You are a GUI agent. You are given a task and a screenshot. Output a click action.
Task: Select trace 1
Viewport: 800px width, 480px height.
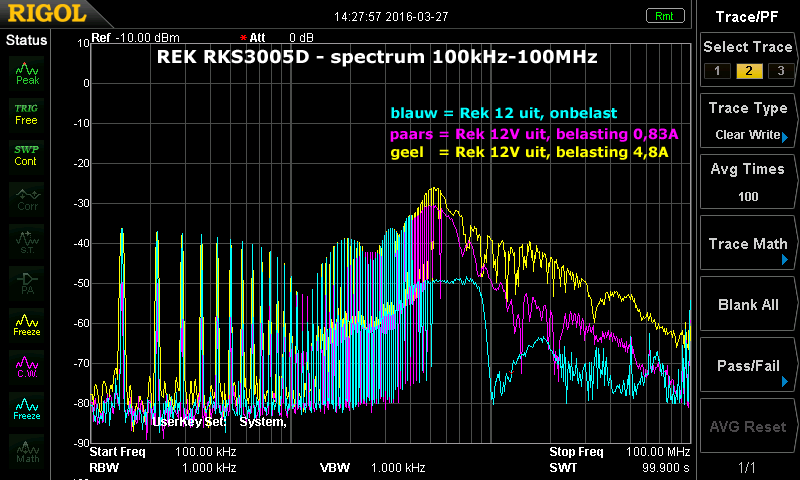(x=717, y=71)
